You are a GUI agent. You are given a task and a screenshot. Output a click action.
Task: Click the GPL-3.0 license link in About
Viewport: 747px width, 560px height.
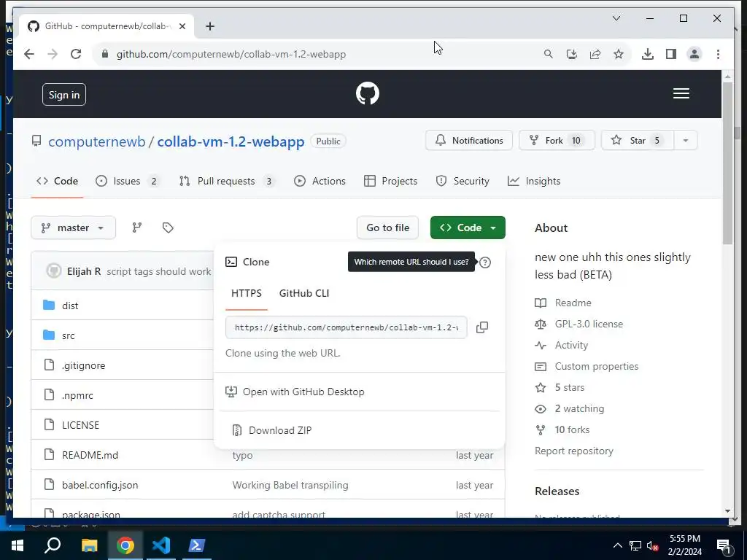(x=589, y=324)
